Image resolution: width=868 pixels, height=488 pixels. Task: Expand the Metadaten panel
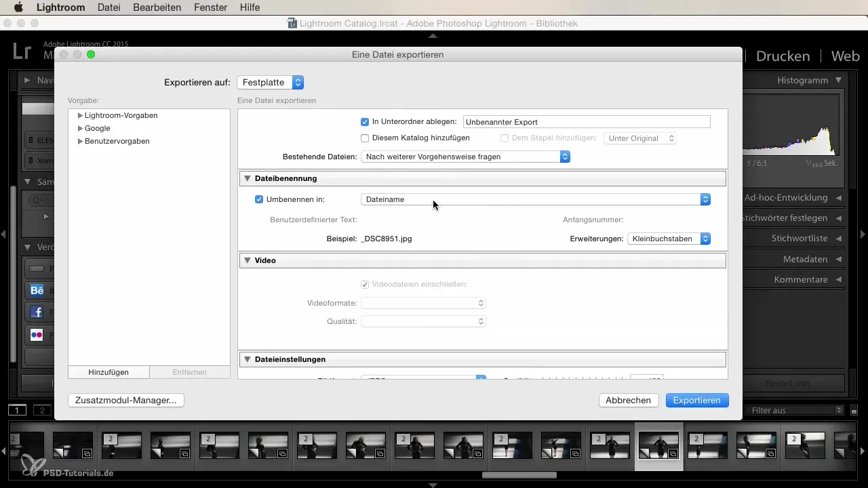click(839, 259)
